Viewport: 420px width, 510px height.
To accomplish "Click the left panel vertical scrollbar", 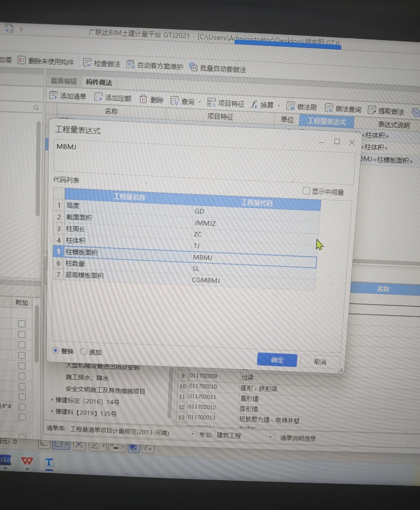I will pos(38,168).
